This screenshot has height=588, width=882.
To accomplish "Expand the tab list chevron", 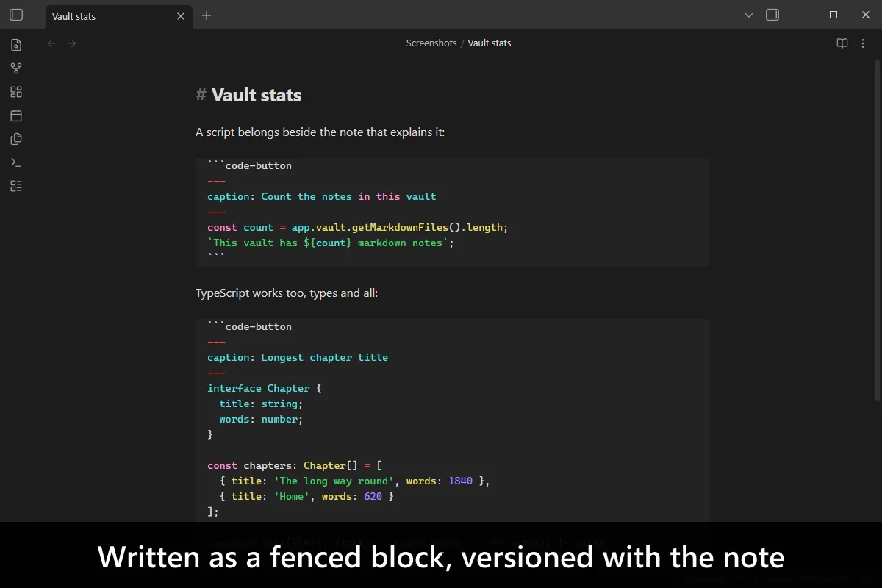I will tap(749, 15).
